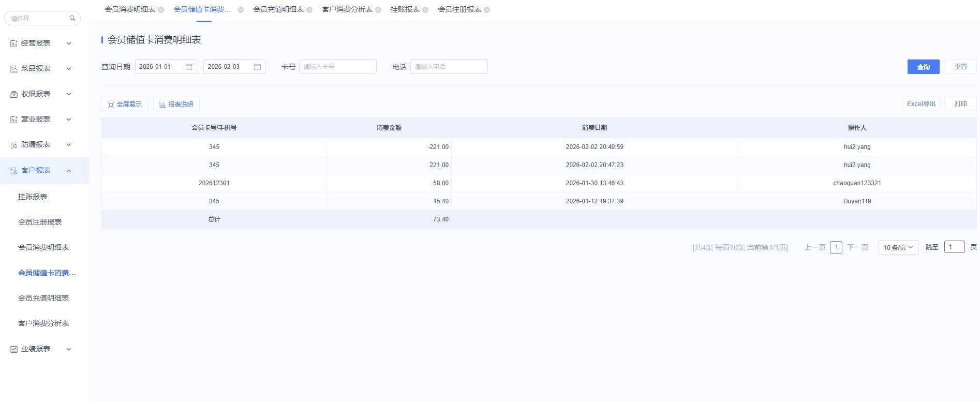Click the 全屏展示 fullscreen button
This screenshot has width=980, height=402.
tap(125, 104)
